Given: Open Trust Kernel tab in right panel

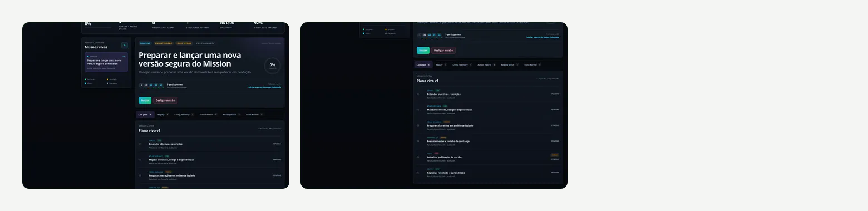Looking at the screenshot, I should point(532,64).
